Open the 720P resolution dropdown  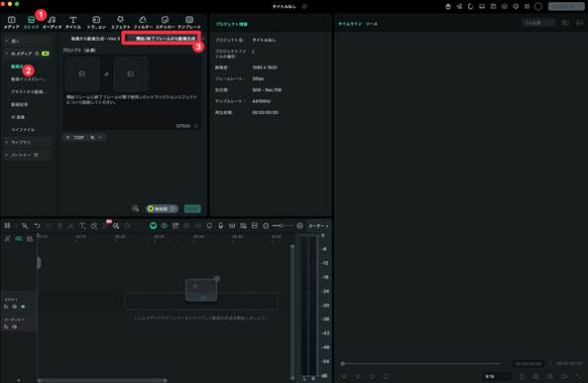(84, 138)
